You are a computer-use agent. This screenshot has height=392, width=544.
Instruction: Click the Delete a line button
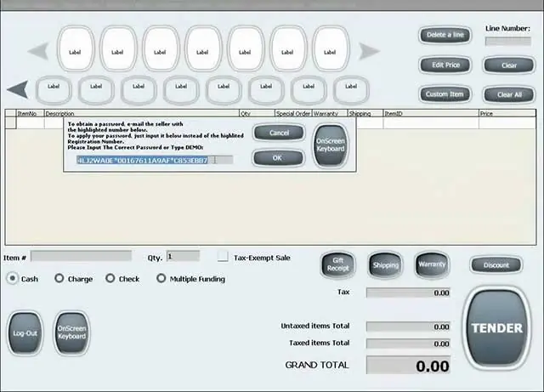coord(445,35)
